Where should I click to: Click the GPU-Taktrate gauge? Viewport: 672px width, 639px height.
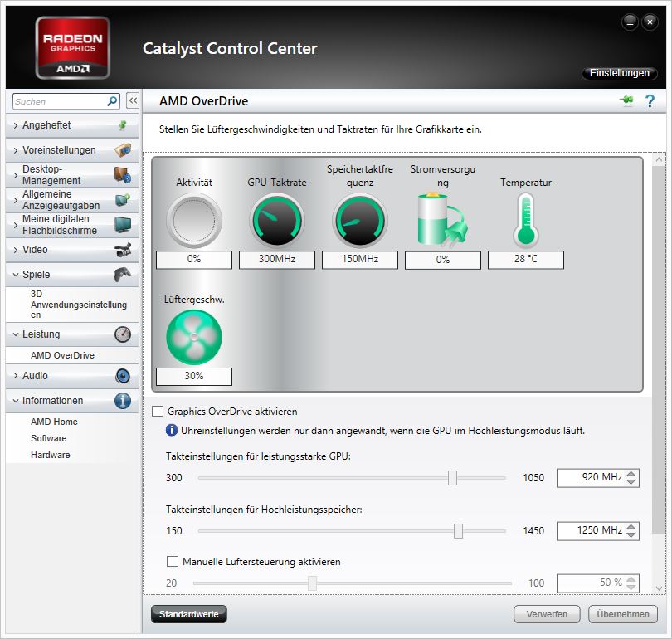[x=277, y=220]
